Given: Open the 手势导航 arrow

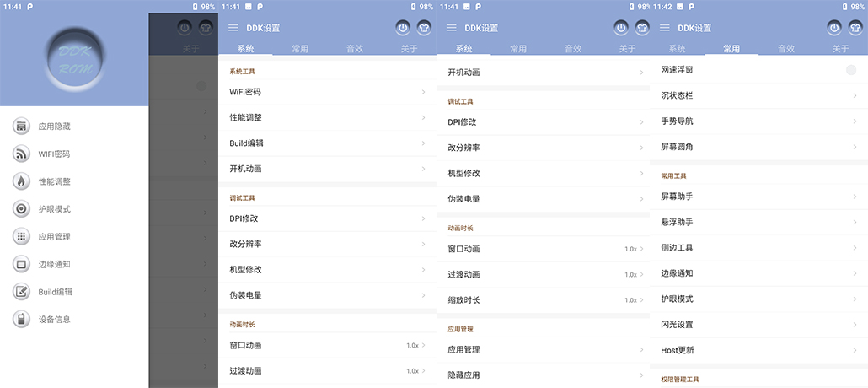Looking at the screenshot, I should 855,121.
